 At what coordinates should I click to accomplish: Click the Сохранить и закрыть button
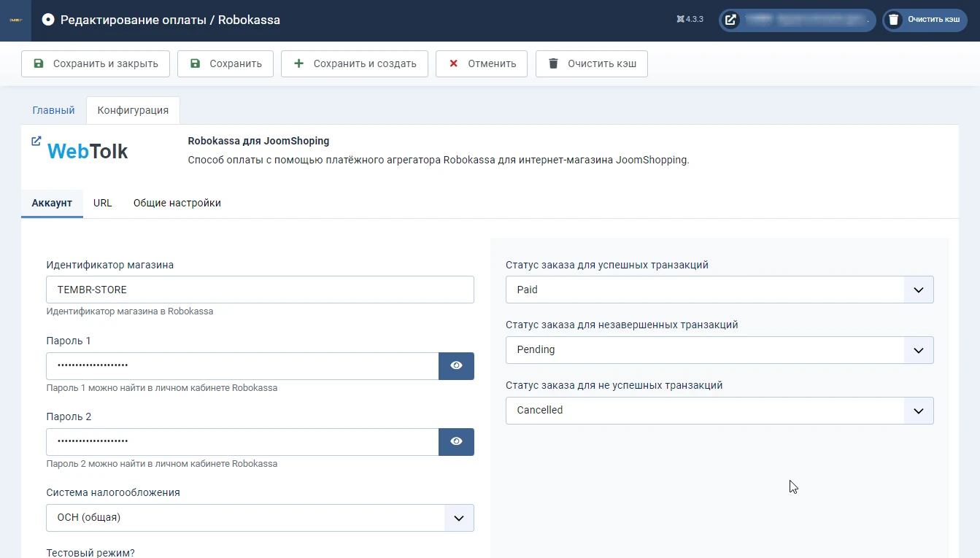96,63
